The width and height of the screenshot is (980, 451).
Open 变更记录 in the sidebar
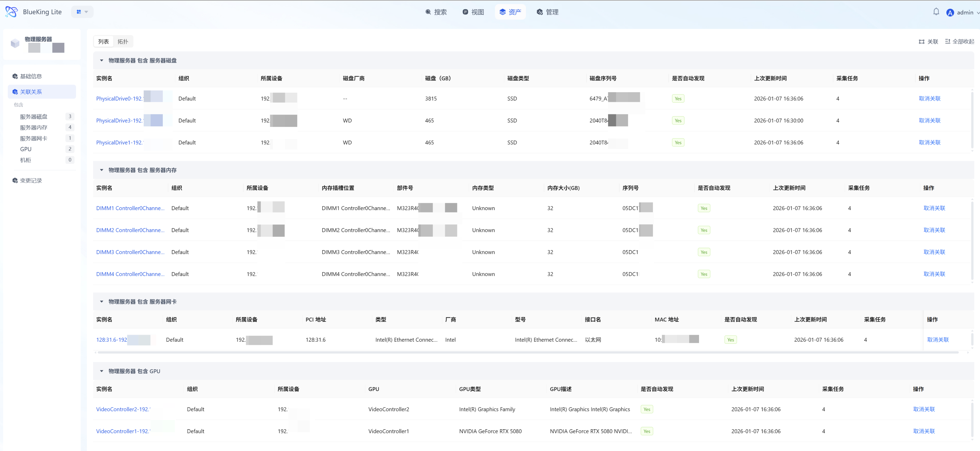pyautogui.click(x=31, y=180)
